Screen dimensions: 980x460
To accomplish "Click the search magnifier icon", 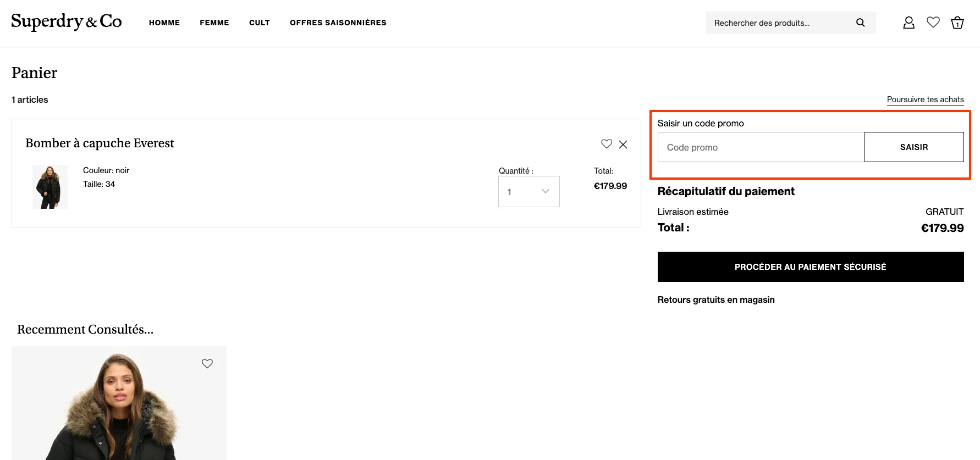I will point(861,23).
